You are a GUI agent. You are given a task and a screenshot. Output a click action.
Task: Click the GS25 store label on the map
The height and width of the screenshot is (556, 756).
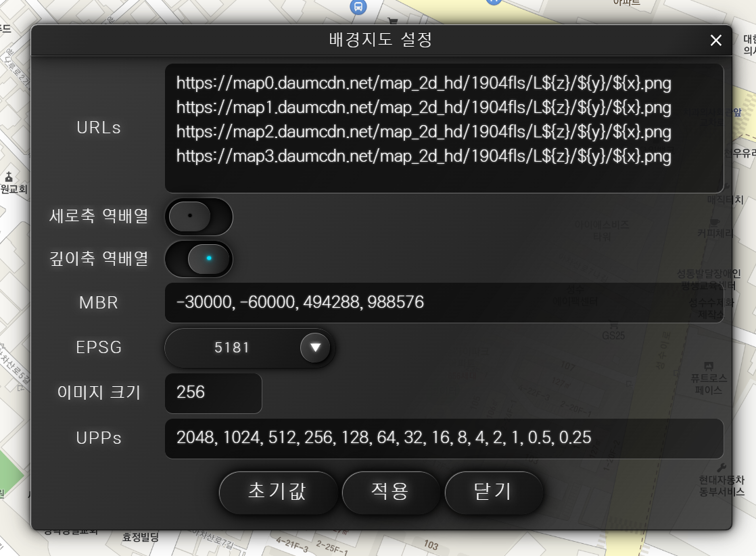[x=613, y=335]
